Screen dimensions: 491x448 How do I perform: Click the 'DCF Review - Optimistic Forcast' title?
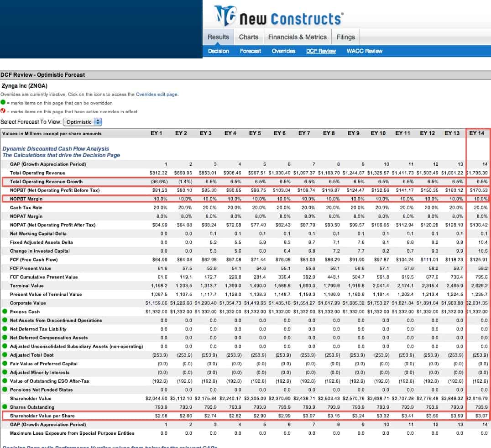(42, 75)
